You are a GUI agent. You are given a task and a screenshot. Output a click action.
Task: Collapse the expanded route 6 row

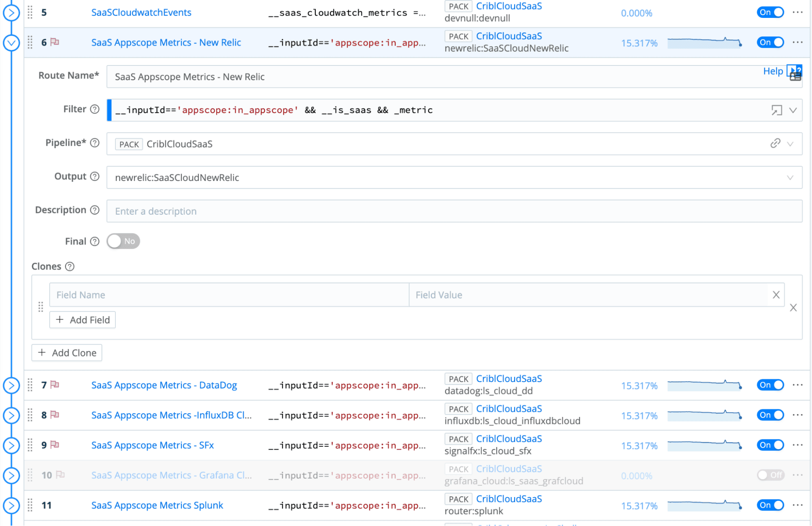point(11,43)
